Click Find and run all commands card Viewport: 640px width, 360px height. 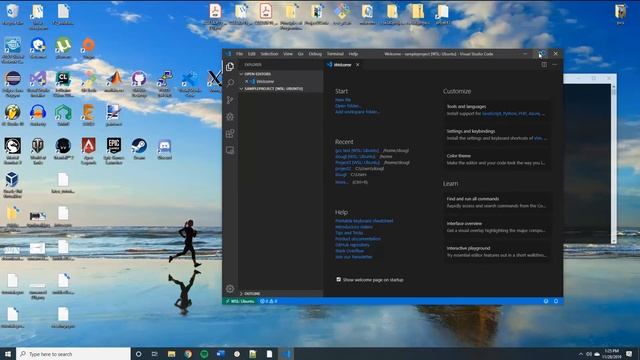point(496,202)
